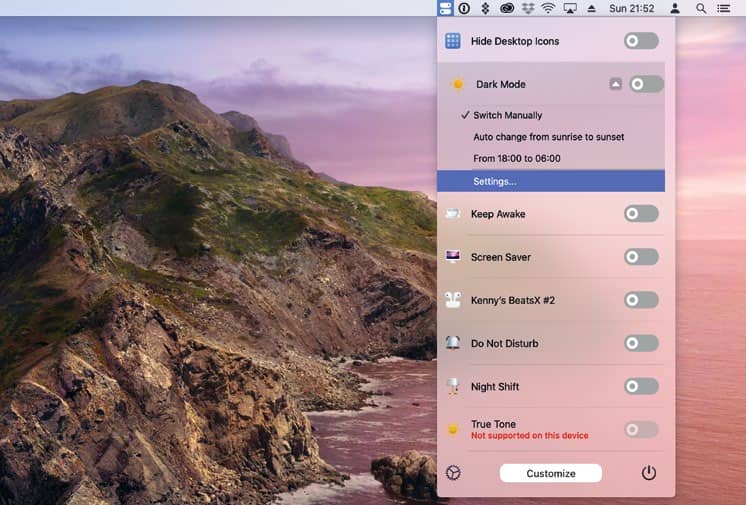Click the Keep Awake coffee cup icon
The width and height of the screenshot is (746, 505).
(452, 214)
